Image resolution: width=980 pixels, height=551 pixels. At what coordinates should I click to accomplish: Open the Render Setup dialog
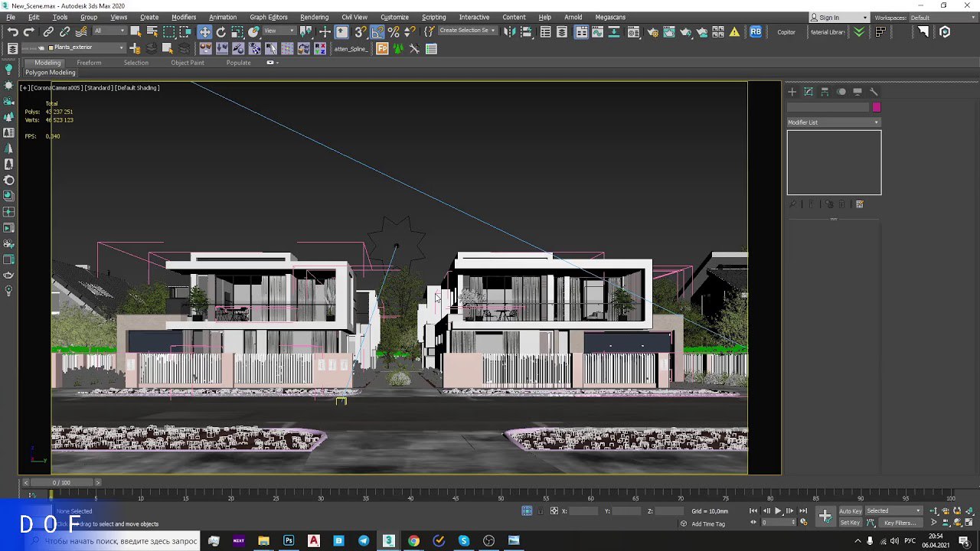tap(653, 31)
